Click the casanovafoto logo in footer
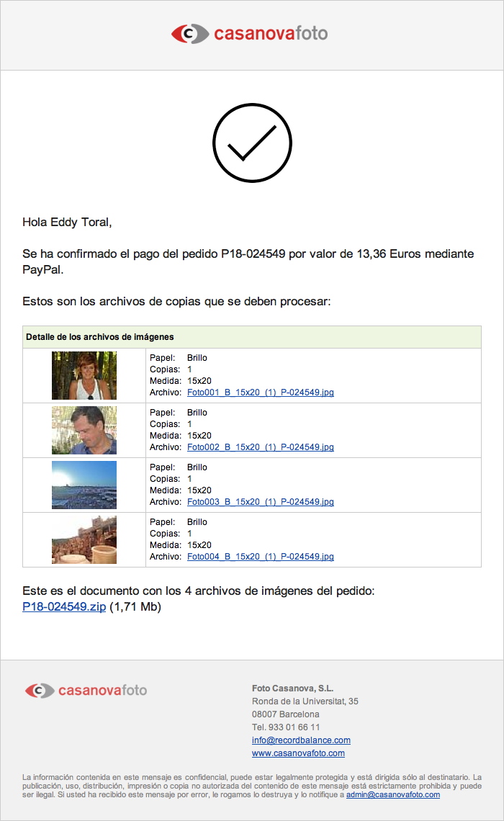This screenshot has width=504, height=821. pos(86,690)
